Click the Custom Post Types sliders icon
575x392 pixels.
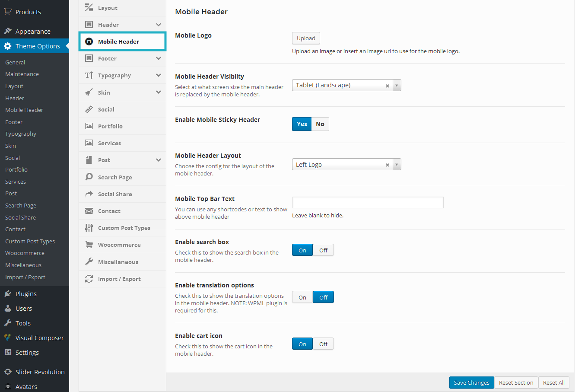coord(89,228)
